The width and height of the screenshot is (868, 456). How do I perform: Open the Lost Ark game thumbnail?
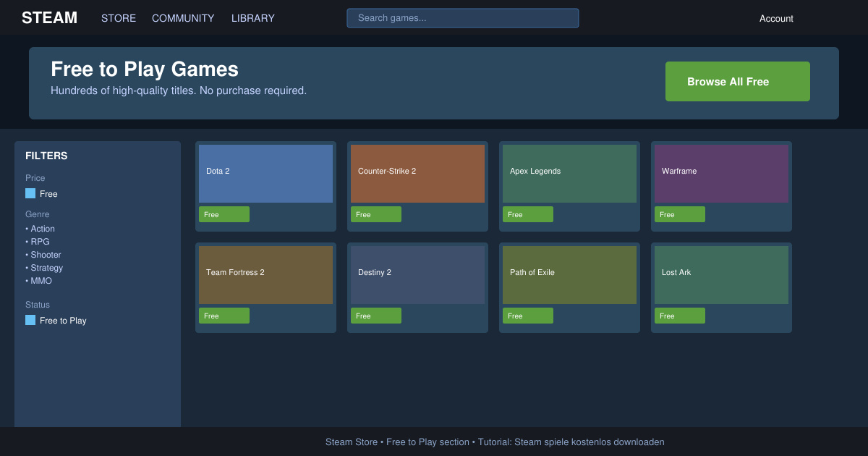[x=721, y=275]
